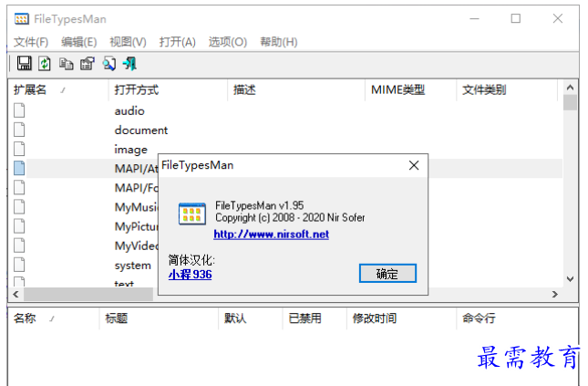Click vertical scrollbar up arrow

[x=570, y=88]
